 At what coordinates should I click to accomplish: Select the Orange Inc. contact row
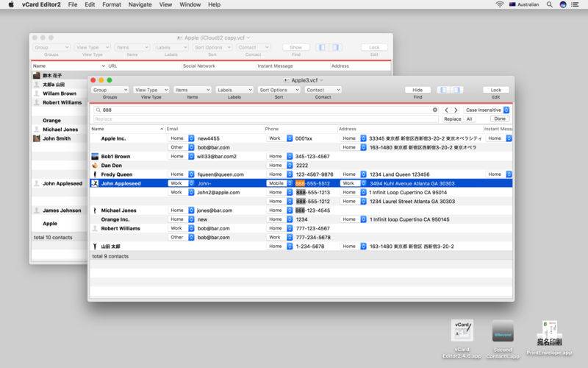click(x=301, y=219)
